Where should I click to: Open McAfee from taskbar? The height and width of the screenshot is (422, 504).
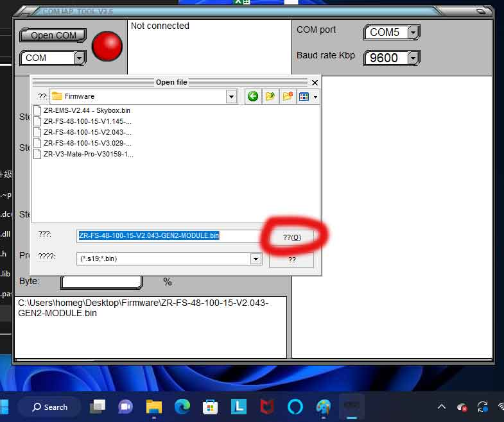point(267,407)
